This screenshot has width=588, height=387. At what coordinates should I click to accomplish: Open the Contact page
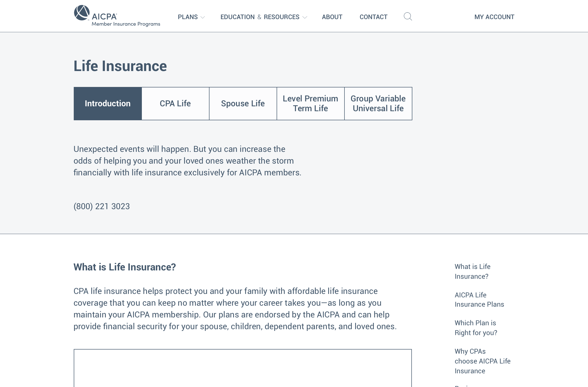click(x=373, y=17)
